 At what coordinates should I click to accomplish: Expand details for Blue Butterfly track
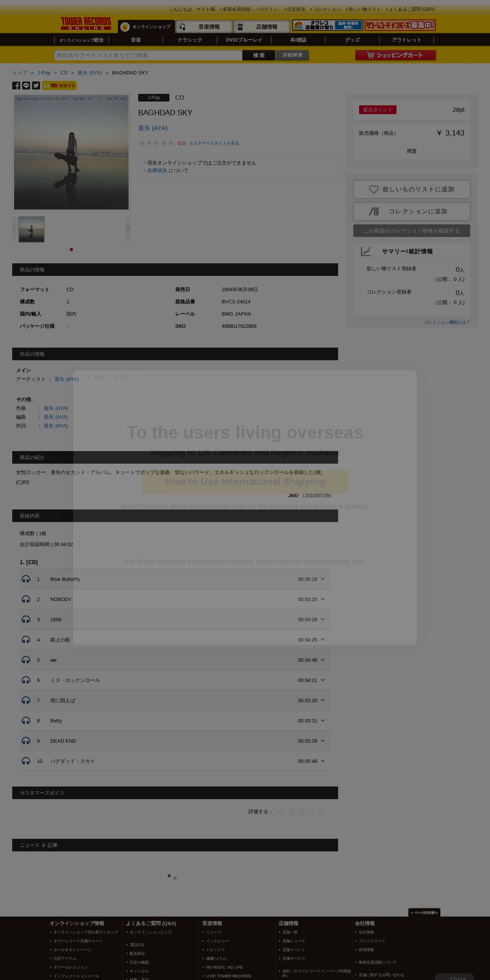322,579
